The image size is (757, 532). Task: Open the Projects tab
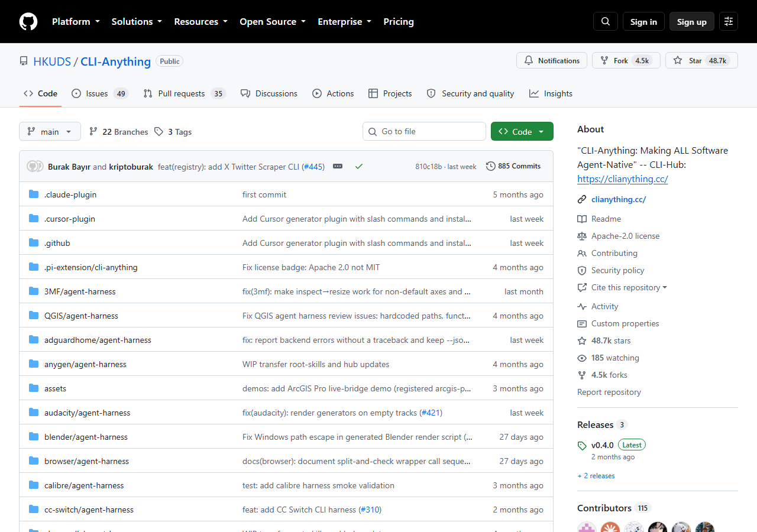(x=390, y=93)
